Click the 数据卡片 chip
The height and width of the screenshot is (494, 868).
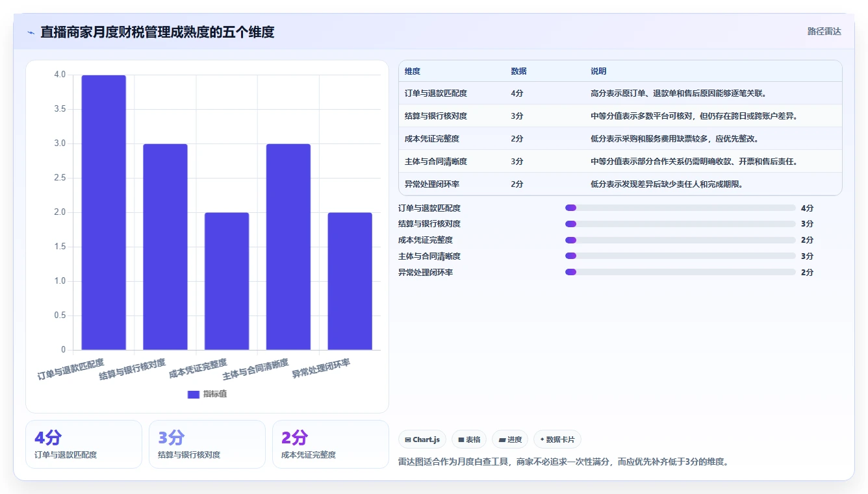tap(557, 439)
